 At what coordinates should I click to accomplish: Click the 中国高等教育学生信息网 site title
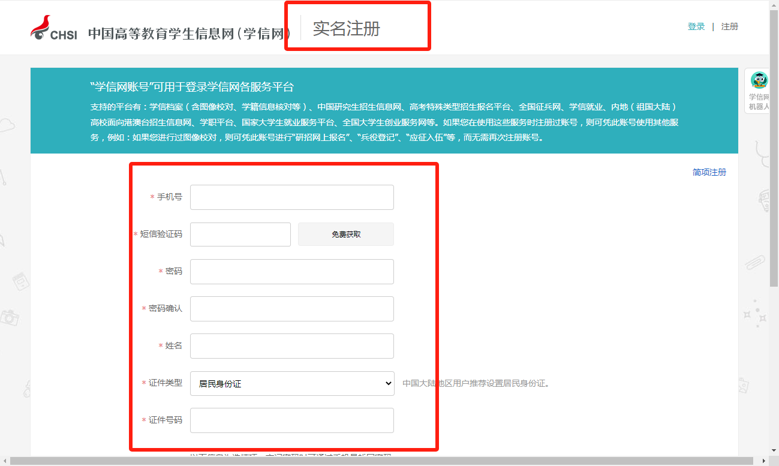tap(186, 33)
